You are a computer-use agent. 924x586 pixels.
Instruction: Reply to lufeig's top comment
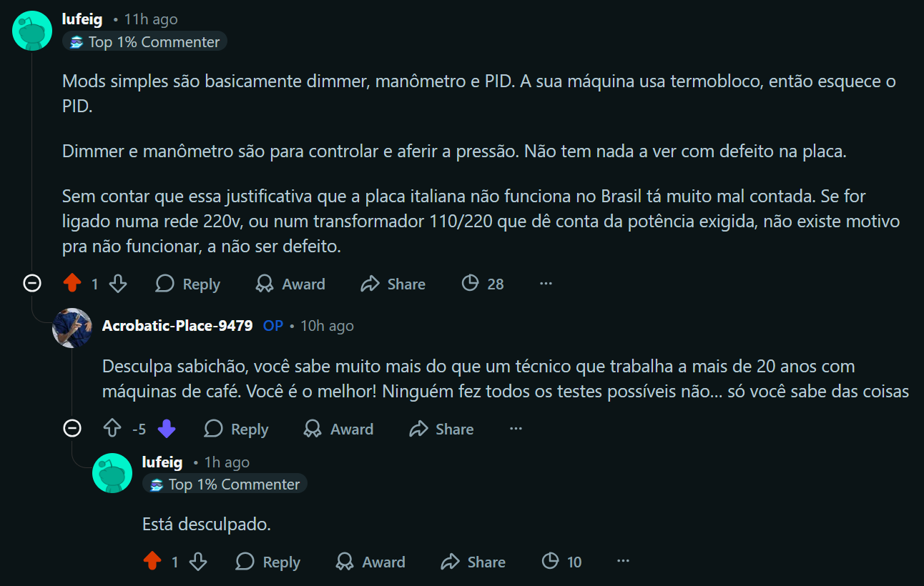pos(187,284)
